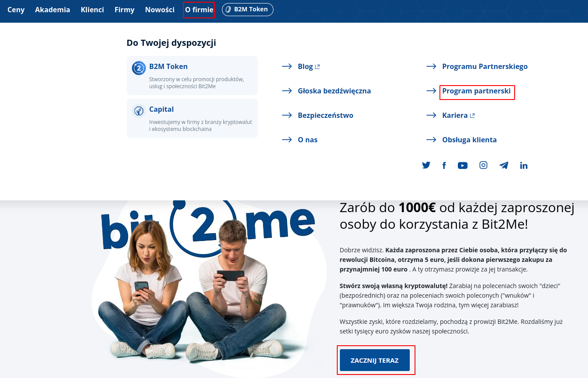Click the Capital card icon
Screen dimensions: 588x378
tap(139, 111)
